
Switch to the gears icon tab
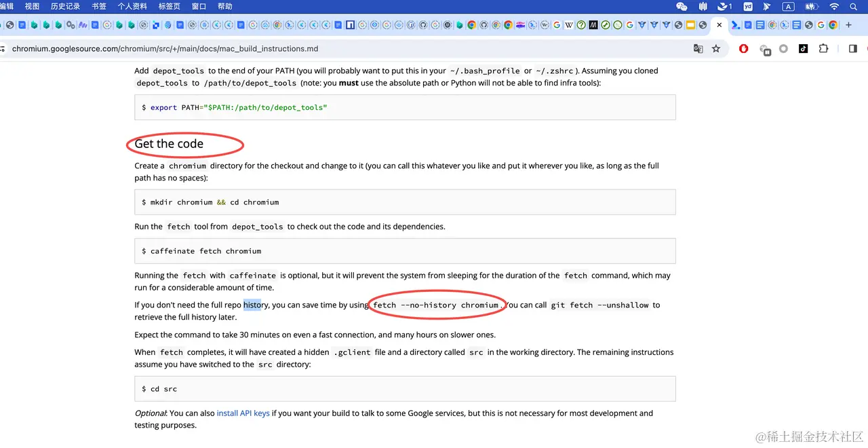tap(71, 25)
